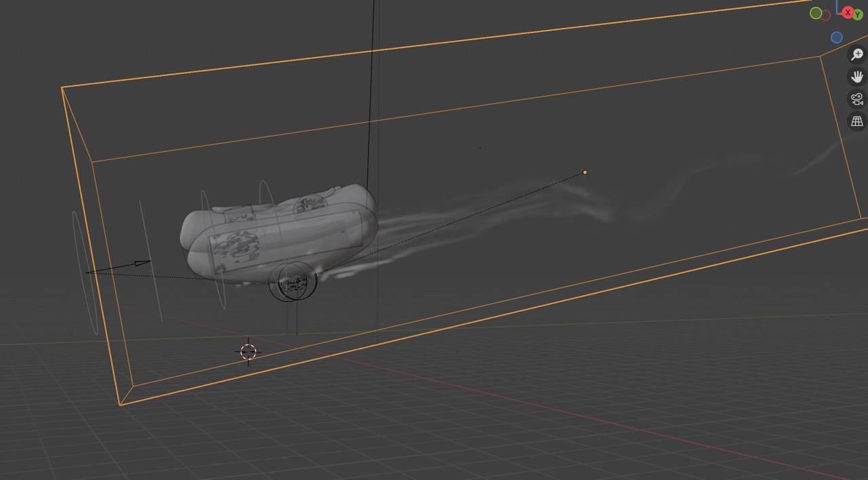
Task: Click the hollow red circle on gizmo
Action: point(826,16)
